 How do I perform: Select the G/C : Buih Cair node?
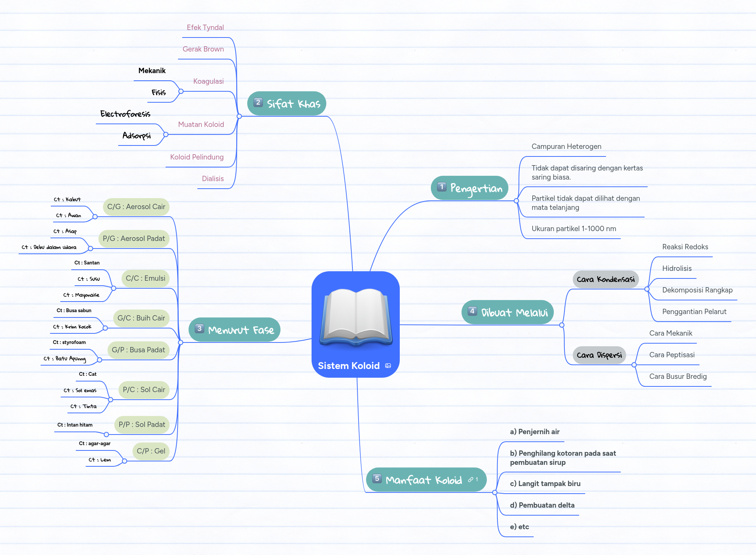pyautogui.click(x=141, y=318)
